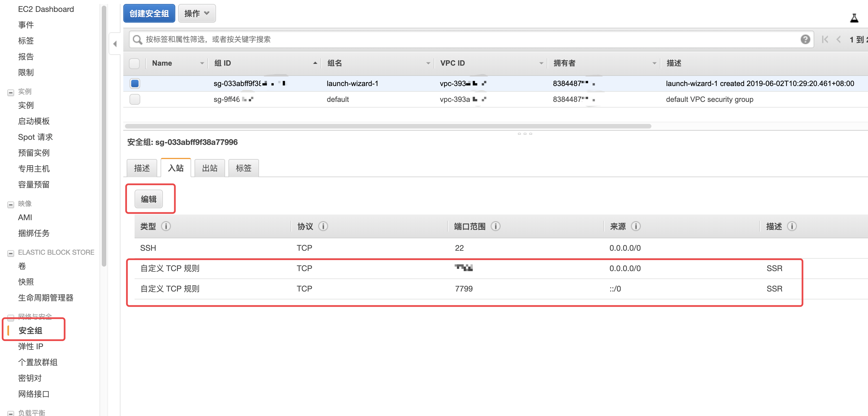Open 密钥对 in the sidebar
868x416 pixels.
30,378
